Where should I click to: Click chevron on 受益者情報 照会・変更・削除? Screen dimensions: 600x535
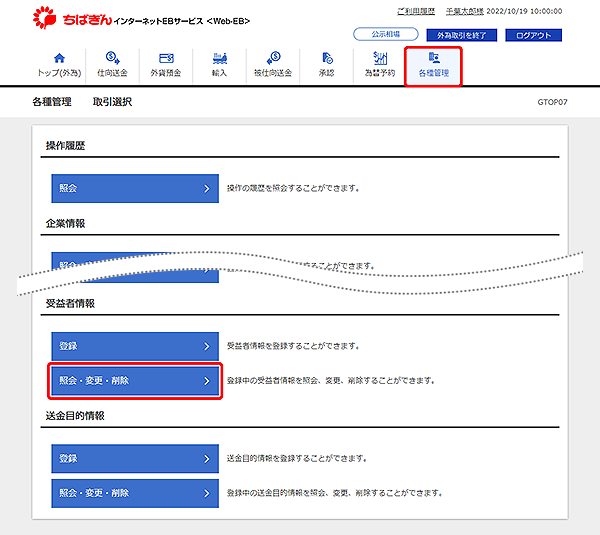207,381
